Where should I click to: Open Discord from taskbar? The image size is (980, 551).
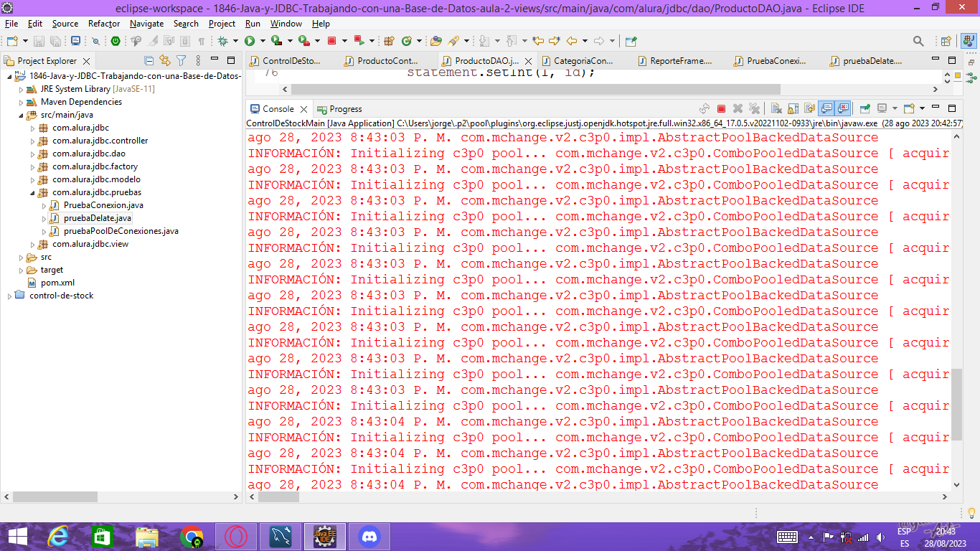[369, 536]
